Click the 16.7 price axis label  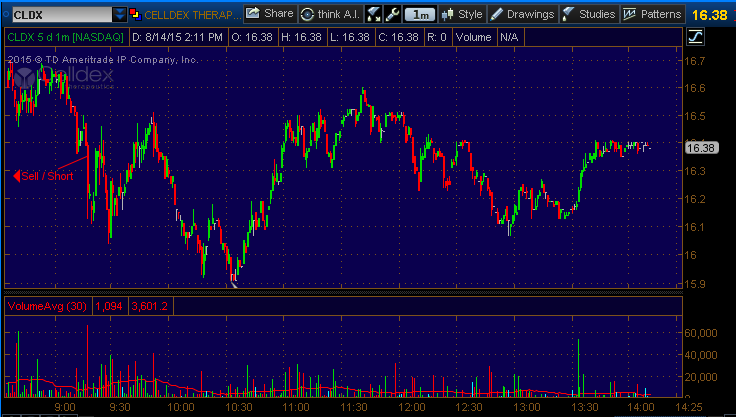tap(695, 61)
